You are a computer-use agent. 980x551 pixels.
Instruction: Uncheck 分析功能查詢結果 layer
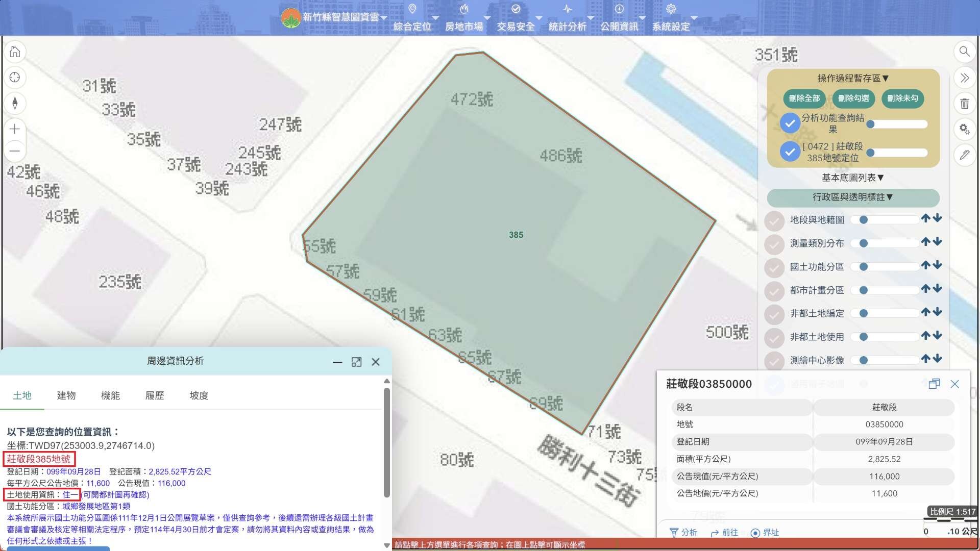[790, 123]
